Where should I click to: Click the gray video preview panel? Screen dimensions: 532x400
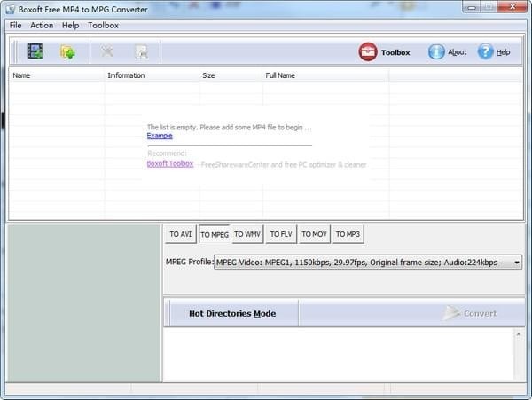84,303
